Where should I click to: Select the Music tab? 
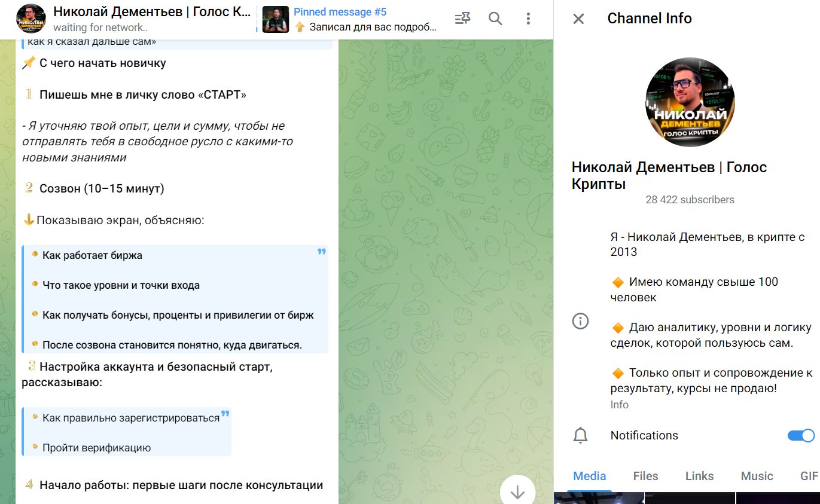756,476
